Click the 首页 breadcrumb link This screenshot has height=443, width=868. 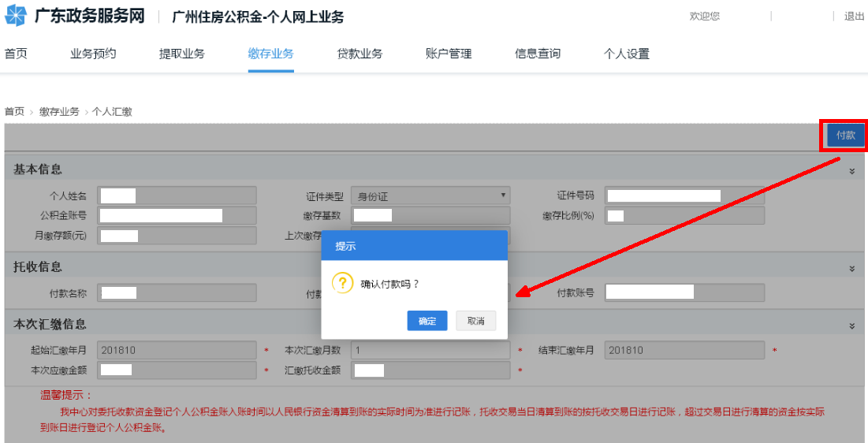[14, 112]
